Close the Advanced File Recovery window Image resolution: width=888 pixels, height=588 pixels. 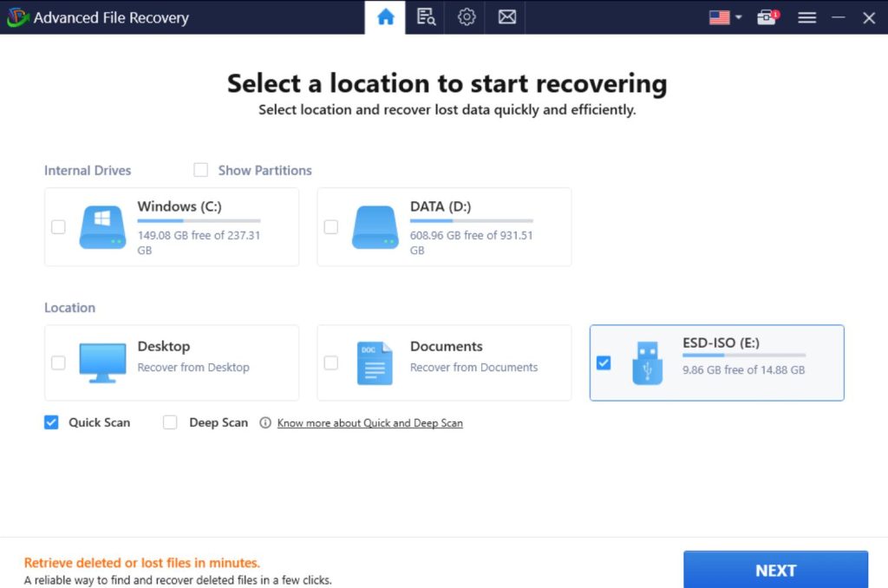(869, 17)
